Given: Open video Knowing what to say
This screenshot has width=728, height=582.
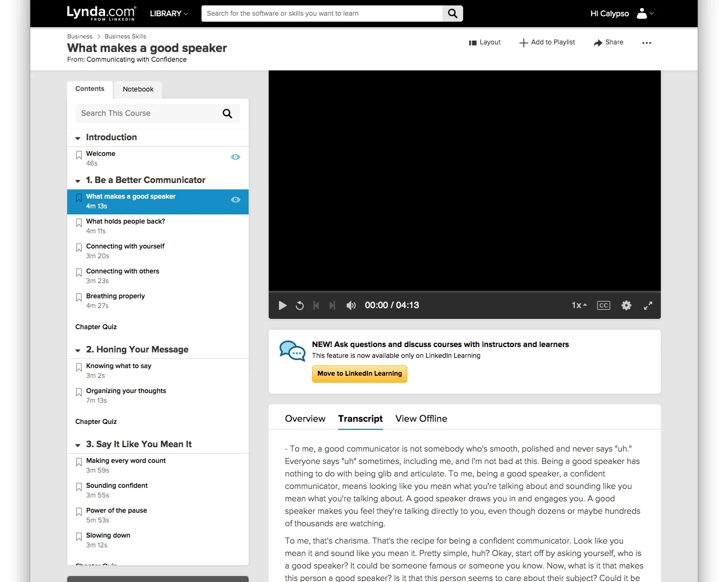Looking at the screenshot, I should 119,366.
